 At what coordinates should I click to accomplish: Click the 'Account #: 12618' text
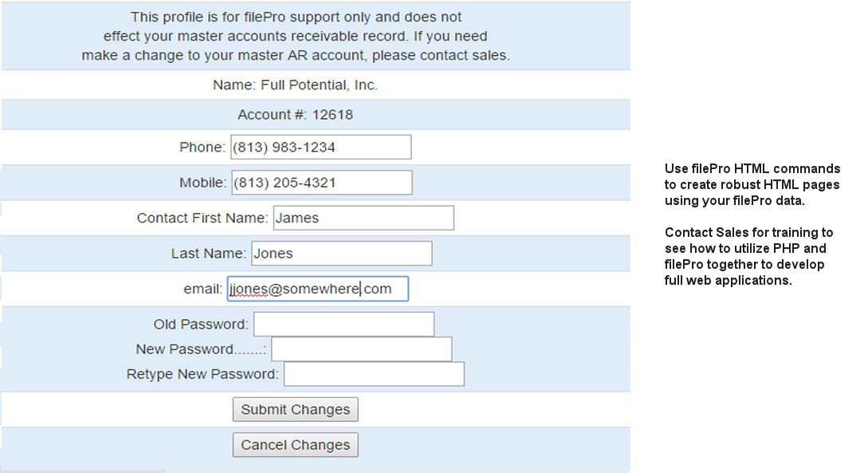tap(295, 115)
